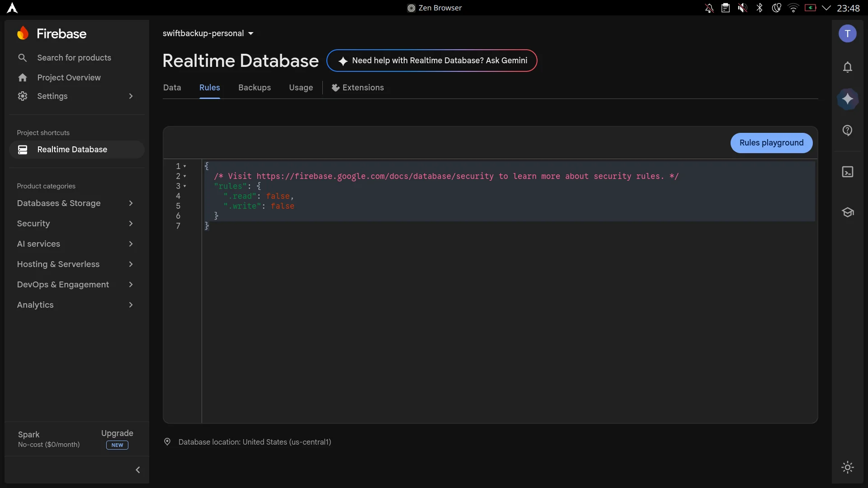Viewport: 868px width, 488px height.
Task: Expand the system tray arrow
Action: pyautogui.click(x=826, y=8)
